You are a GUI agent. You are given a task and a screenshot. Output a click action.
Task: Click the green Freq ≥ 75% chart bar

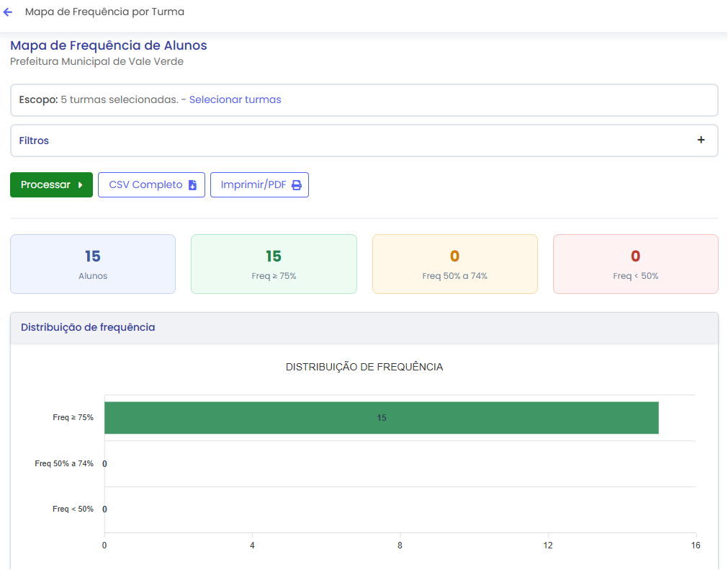click(x=381, y=418)
